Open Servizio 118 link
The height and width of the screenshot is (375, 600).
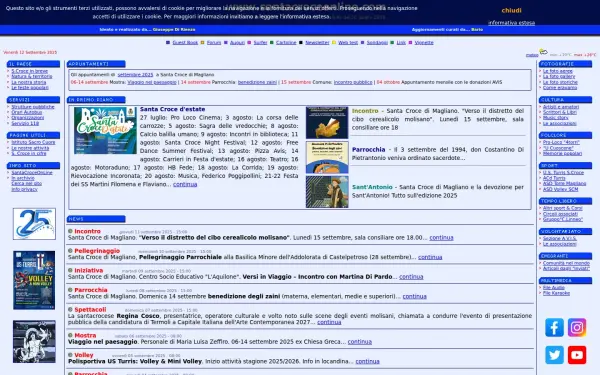tap(25, 123)
